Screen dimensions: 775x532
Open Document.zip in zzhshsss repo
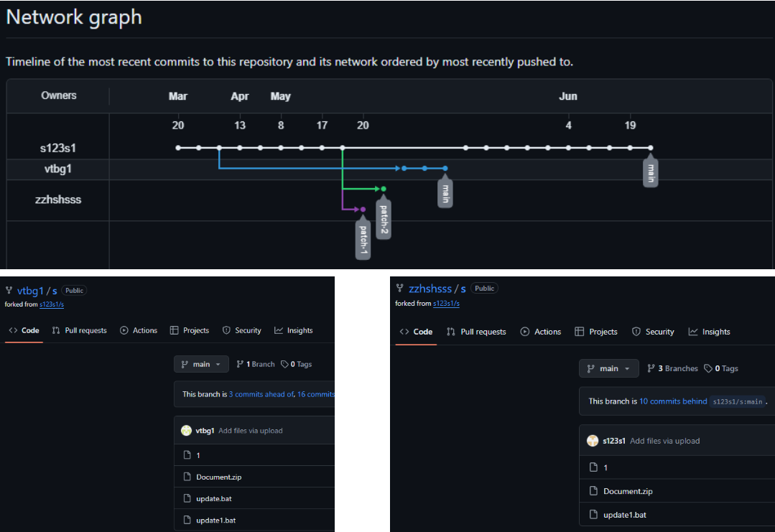628,491
